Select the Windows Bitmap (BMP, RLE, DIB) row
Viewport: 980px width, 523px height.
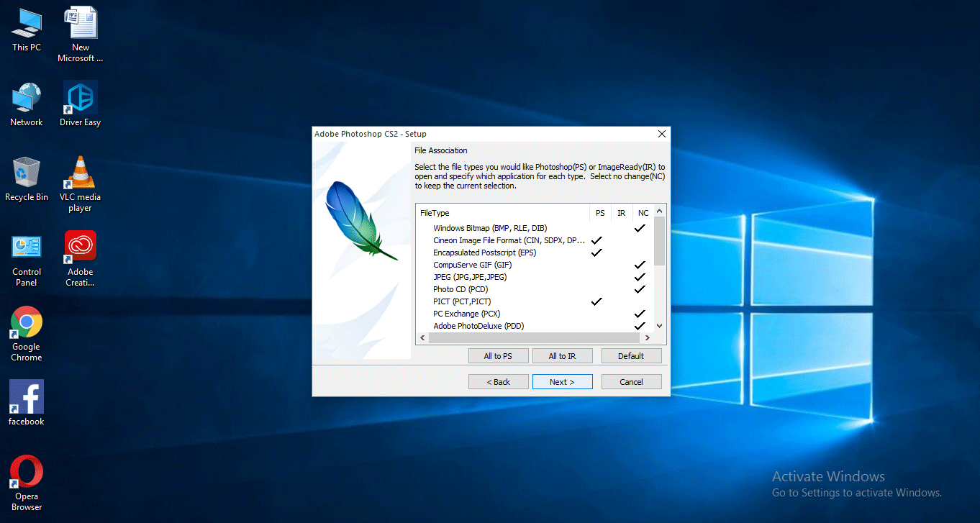pos(535,228)
